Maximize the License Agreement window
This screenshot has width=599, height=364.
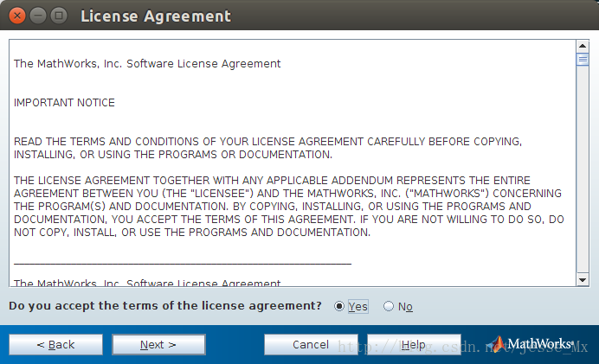[x=59, y=16]
